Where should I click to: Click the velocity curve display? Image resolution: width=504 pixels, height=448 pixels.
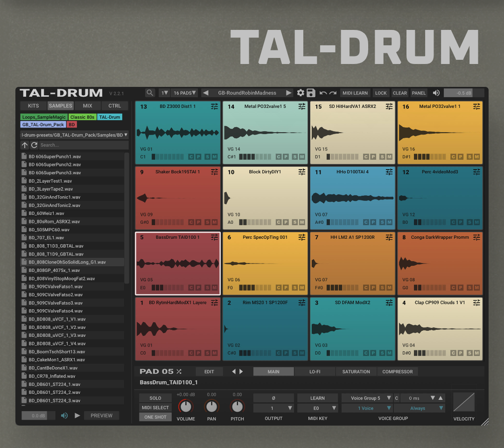coord(464,402)
